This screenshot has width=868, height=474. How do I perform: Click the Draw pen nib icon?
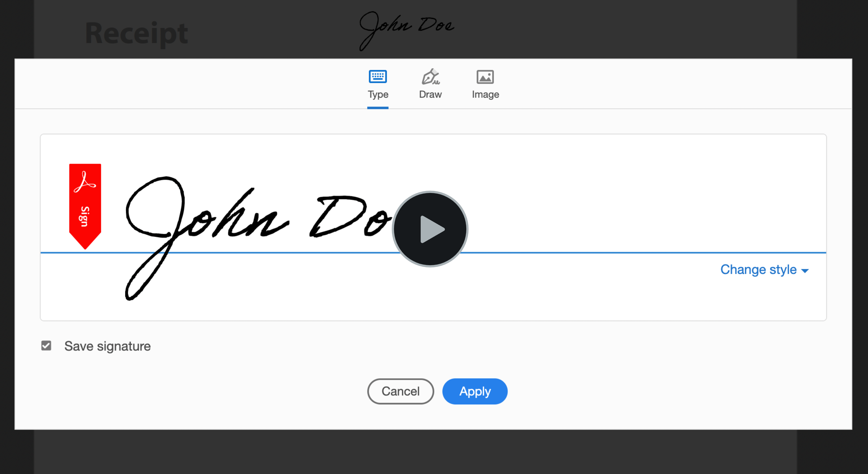pyautogui.click(x=430, y=77)
